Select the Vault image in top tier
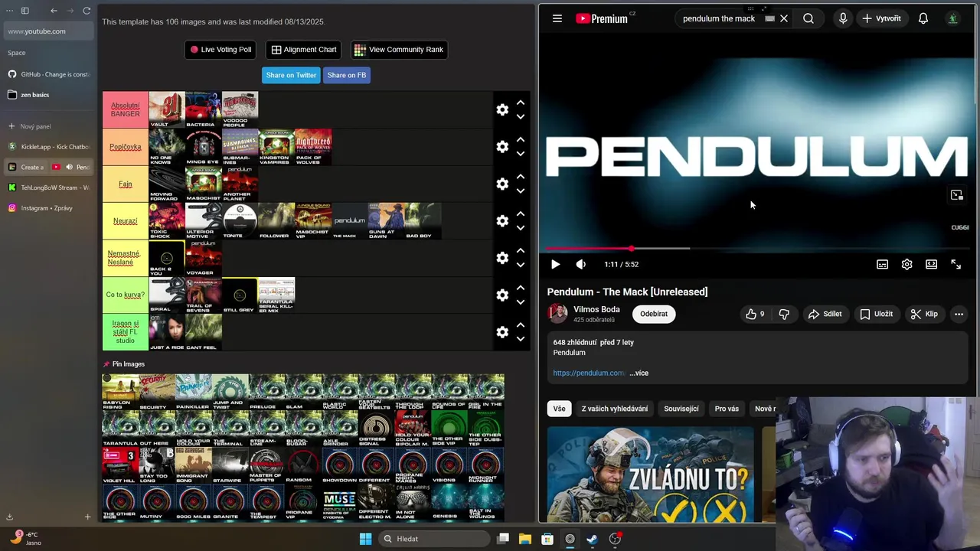This screenshot has height=551, width=980. (x=167, y=109)
